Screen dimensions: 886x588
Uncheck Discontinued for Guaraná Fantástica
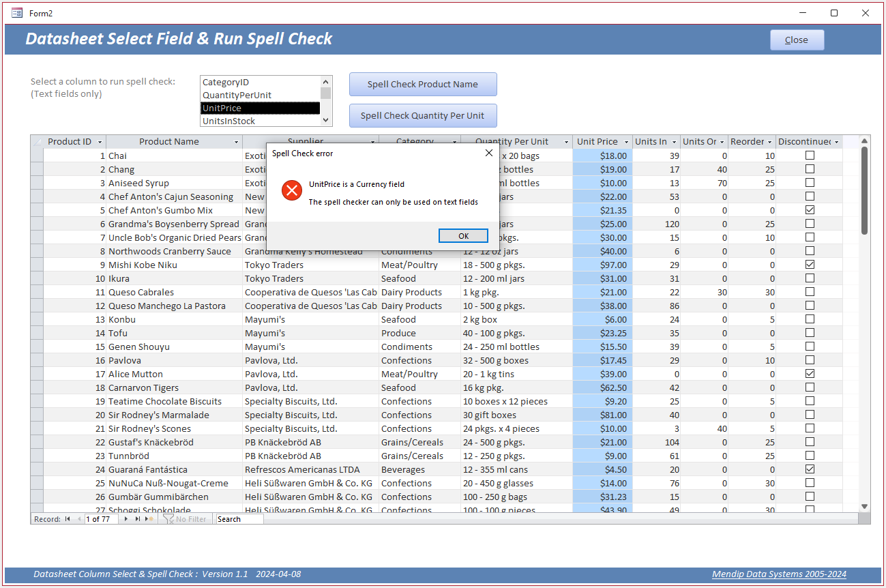[810, 469]
